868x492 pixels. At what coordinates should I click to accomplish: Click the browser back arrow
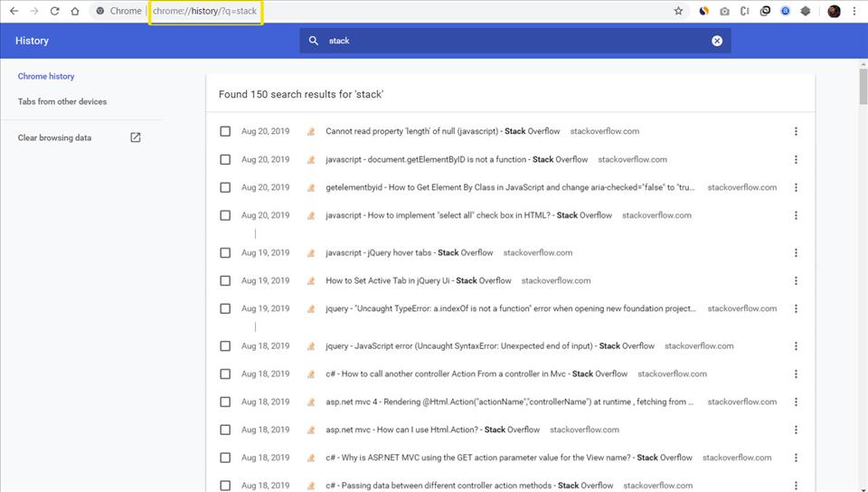tap(14, 11)
